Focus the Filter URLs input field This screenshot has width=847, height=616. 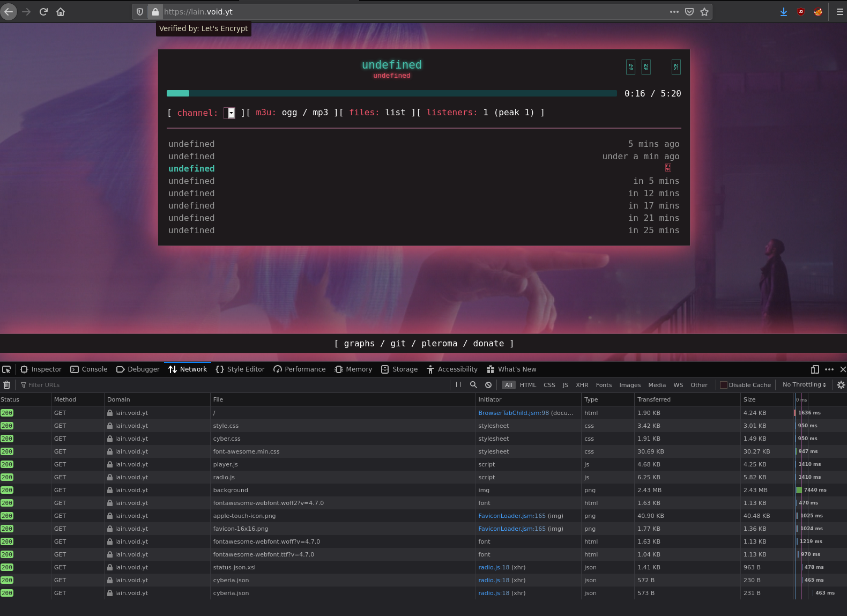tap(233, 385)
